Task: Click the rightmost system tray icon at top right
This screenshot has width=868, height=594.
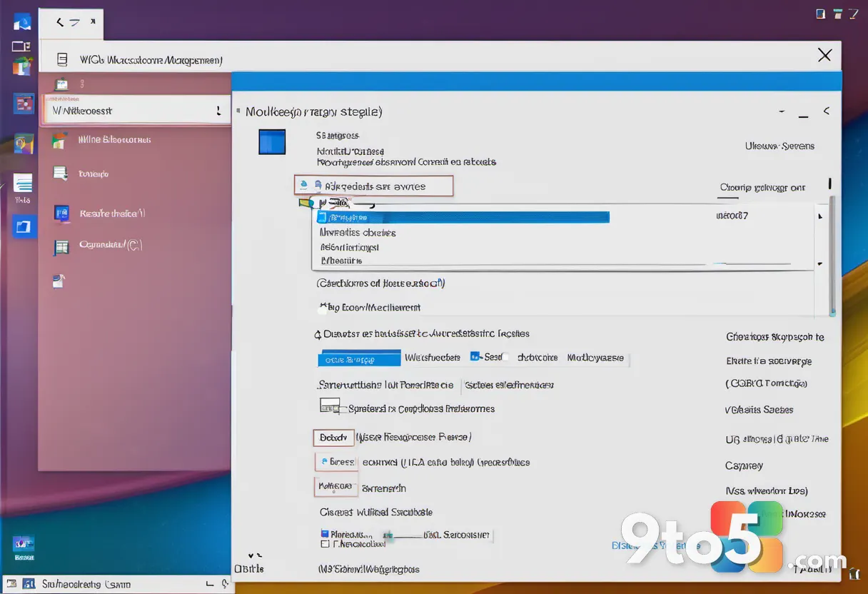Action: [x=853, y=13]
